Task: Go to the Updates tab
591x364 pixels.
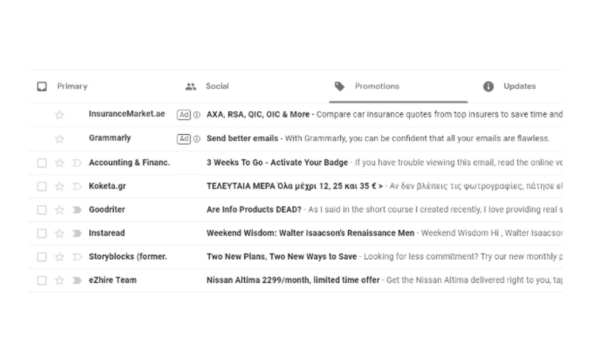Action: point(519,87)
